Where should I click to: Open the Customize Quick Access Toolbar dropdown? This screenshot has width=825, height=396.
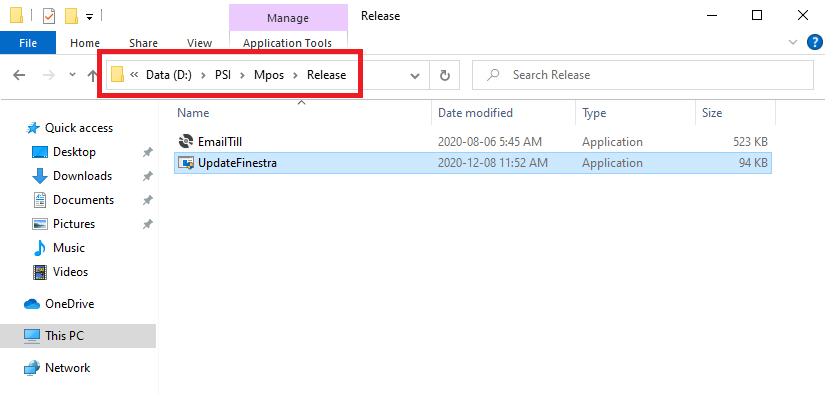89,17
